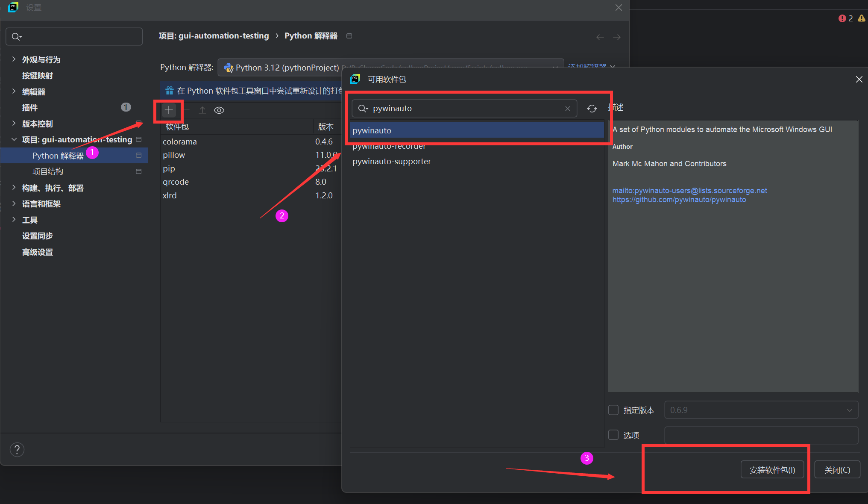Click the forward navigation arrow in settings
This screenshot has height=504, width=868.
pyautogui.click(x=617, y=37)
